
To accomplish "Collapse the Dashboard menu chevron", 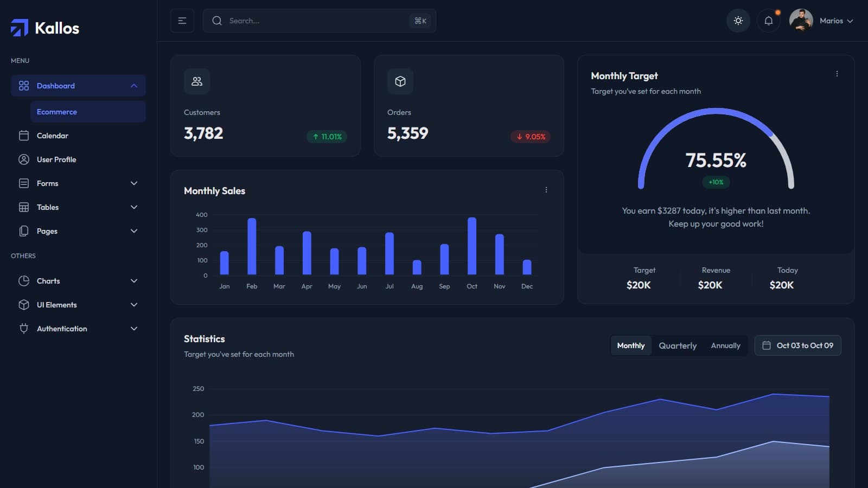I will click(134, 86).
